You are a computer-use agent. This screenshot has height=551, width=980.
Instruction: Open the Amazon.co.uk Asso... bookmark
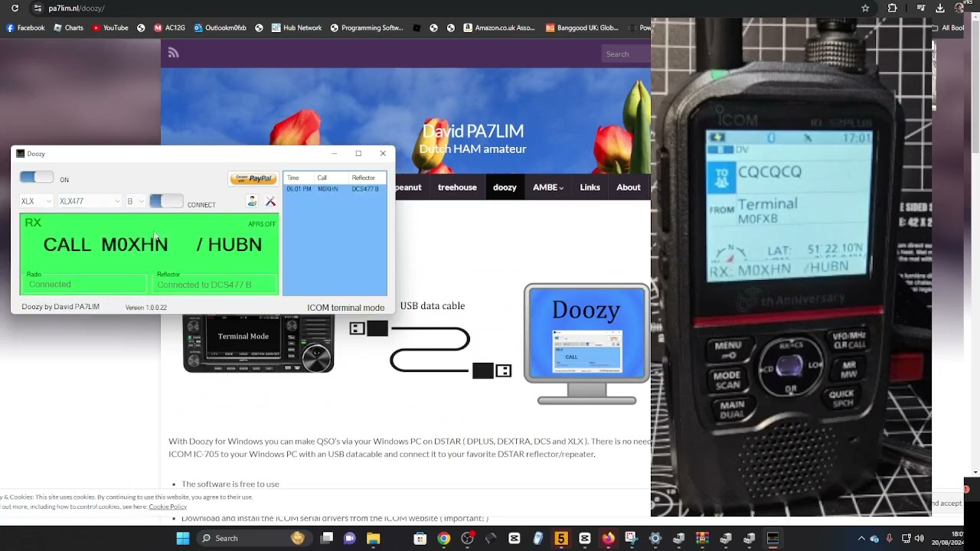[499, 28]
